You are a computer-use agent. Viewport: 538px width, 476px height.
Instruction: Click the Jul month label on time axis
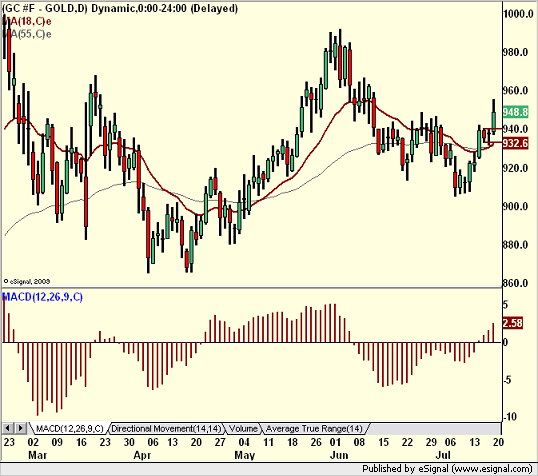click(x=443, y=455)
